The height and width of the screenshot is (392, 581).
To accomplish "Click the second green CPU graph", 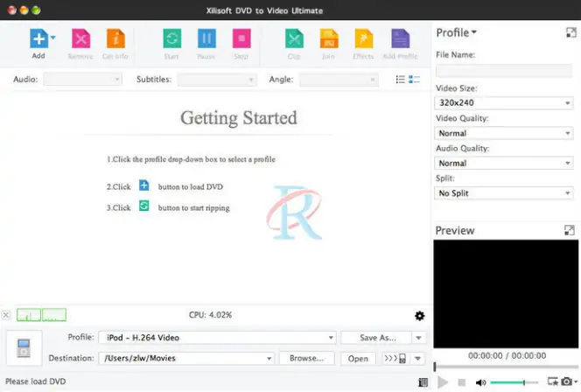I will 54,315.
